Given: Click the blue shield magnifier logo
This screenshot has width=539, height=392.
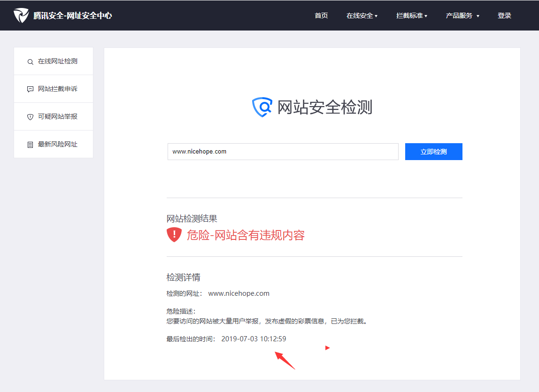Looking at the screenshot, I should tap(262, 107).
